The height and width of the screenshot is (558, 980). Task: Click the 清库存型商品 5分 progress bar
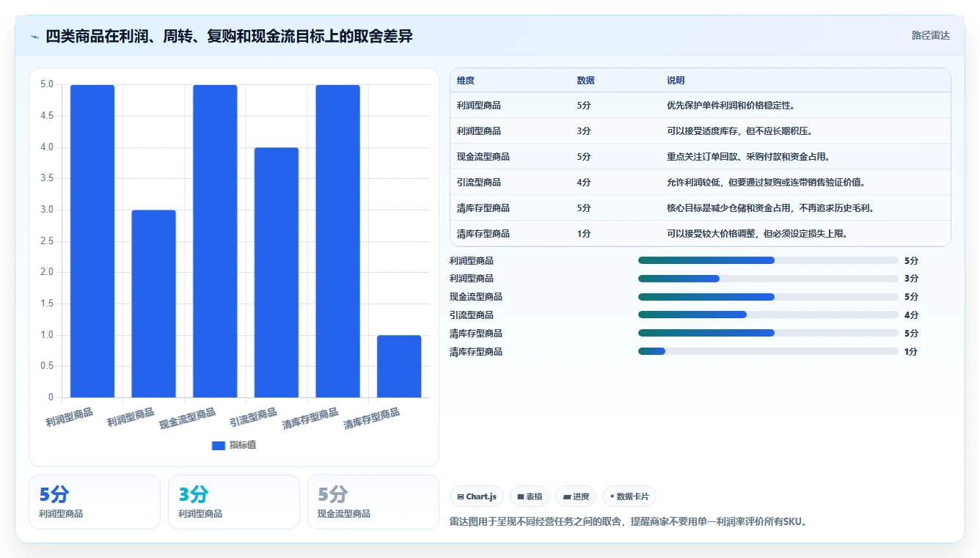point(768,333)
